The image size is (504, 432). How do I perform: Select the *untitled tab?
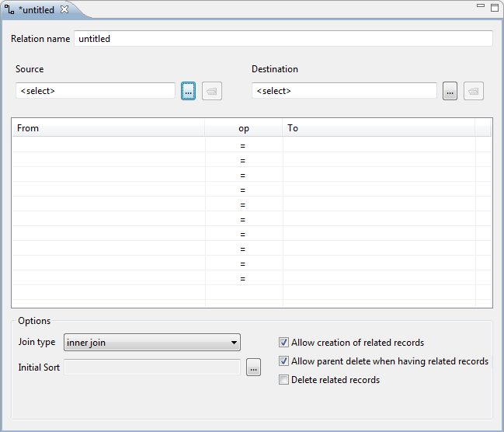click(x=36, y=10)
